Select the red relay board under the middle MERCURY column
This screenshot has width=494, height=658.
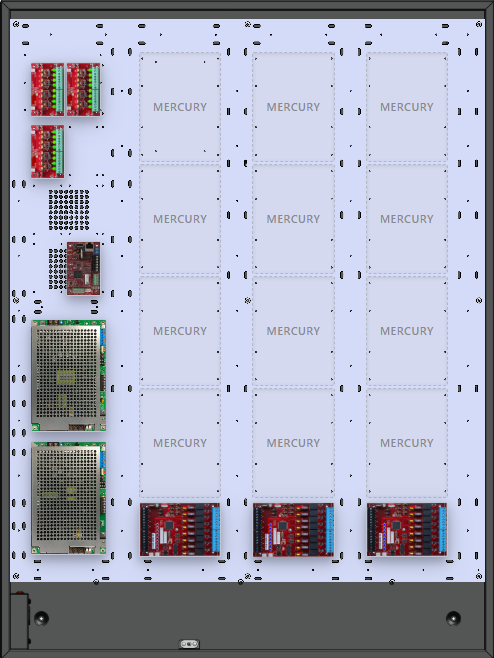pyautogui.click(x=293, y=530)
